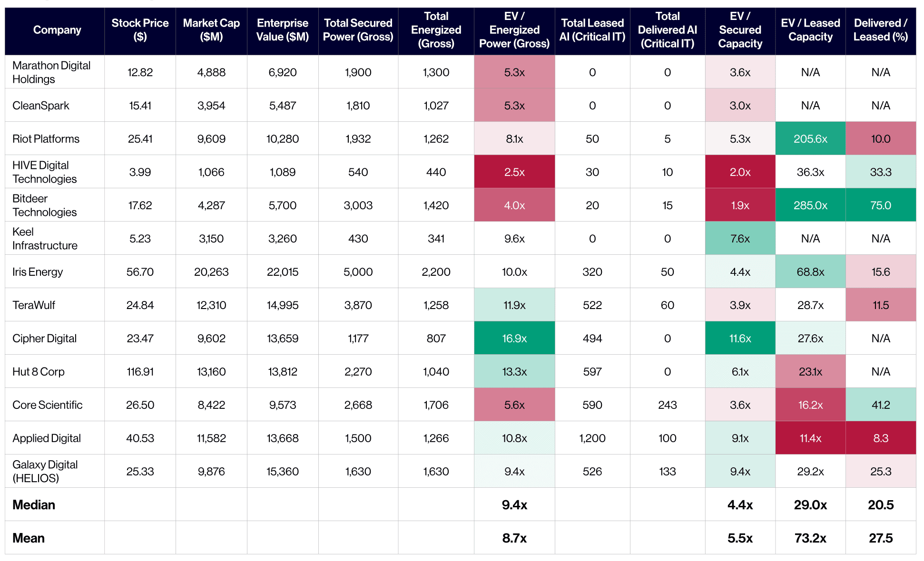Select the Mean EV/Leased value 73.2x
This screenshot has width=924, height=561.
(810, 538)
